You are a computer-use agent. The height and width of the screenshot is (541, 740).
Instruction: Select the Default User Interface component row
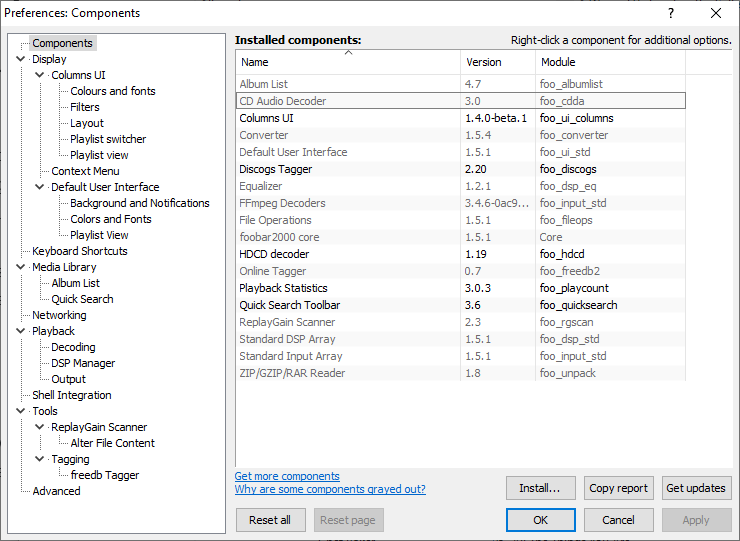pyautogui.click(x=461, y=152)
